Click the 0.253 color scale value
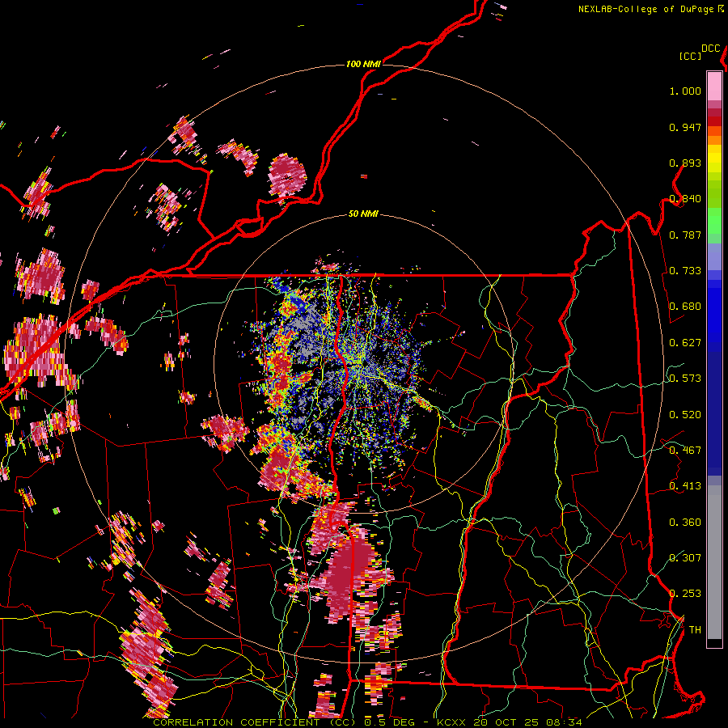 pos(685,594)
